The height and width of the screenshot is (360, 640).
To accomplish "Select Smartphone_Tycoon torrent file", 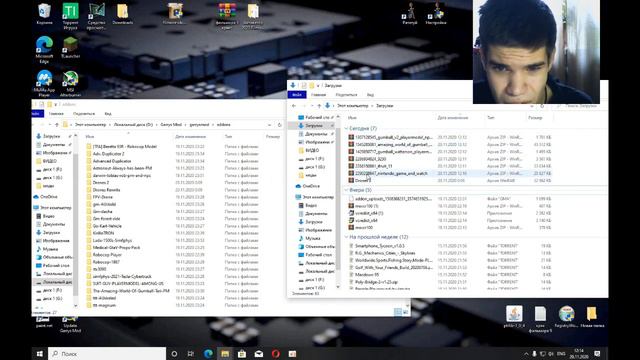I will [380, 246].
